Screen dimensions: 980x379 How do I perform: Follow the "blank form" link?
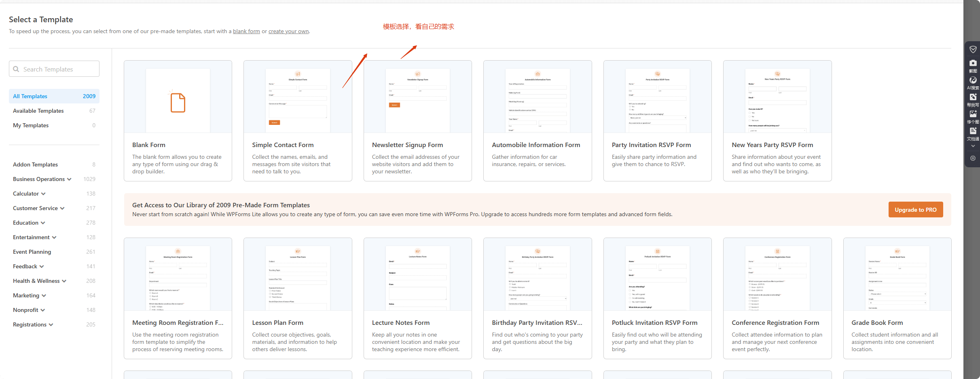tap(246, 32)
